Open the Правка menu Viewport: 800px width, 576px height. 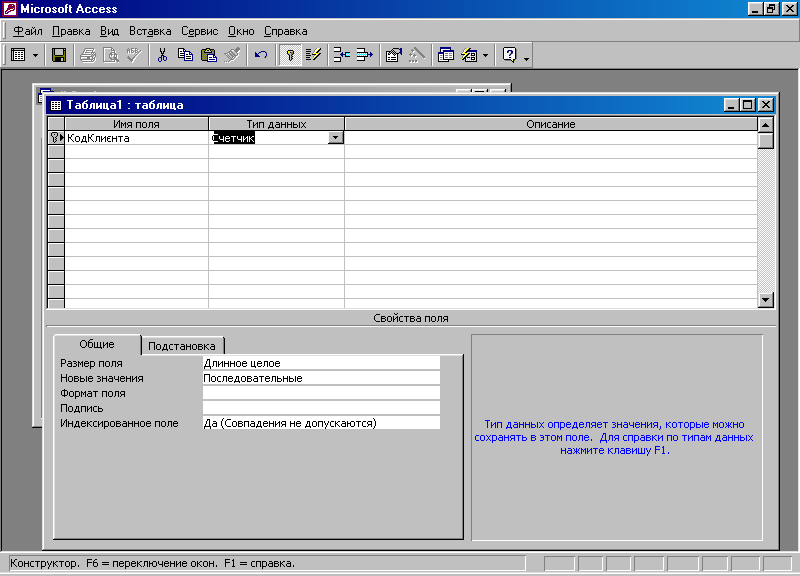[x=71, y=31]
